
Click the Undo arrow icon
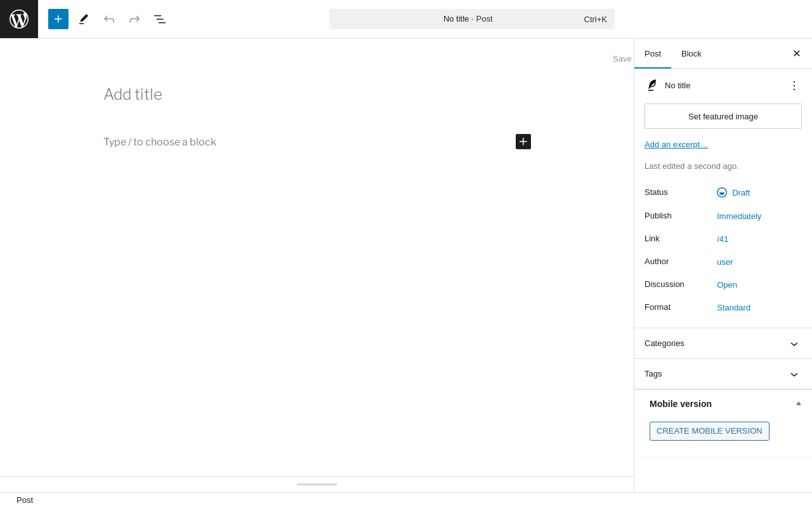coord(109,19)
